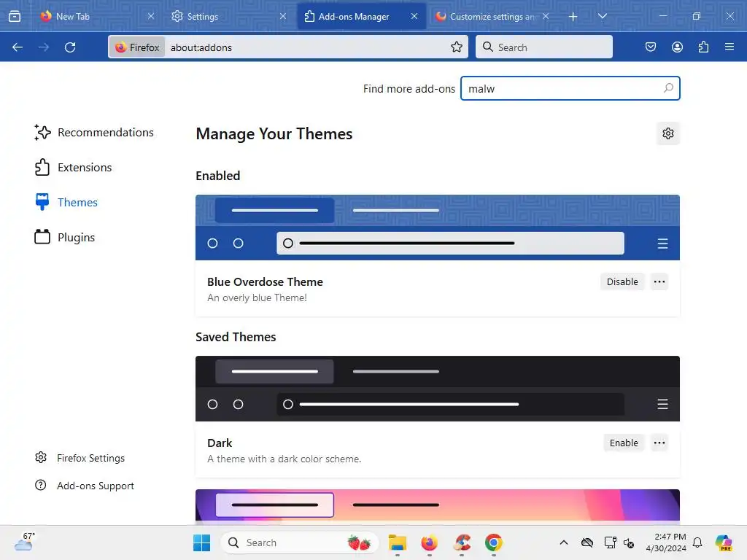Screen dimensions: 747x560
Task: Go forward with the forward arrow
Action: [x=44, y=47]
